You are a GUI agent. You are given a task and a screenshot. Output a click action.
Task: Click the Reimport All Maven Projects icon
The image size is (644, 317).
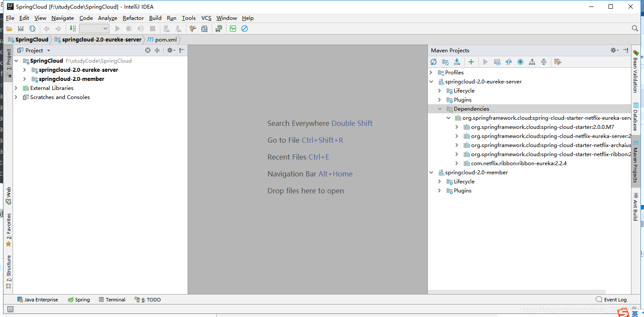click(434, 62)
